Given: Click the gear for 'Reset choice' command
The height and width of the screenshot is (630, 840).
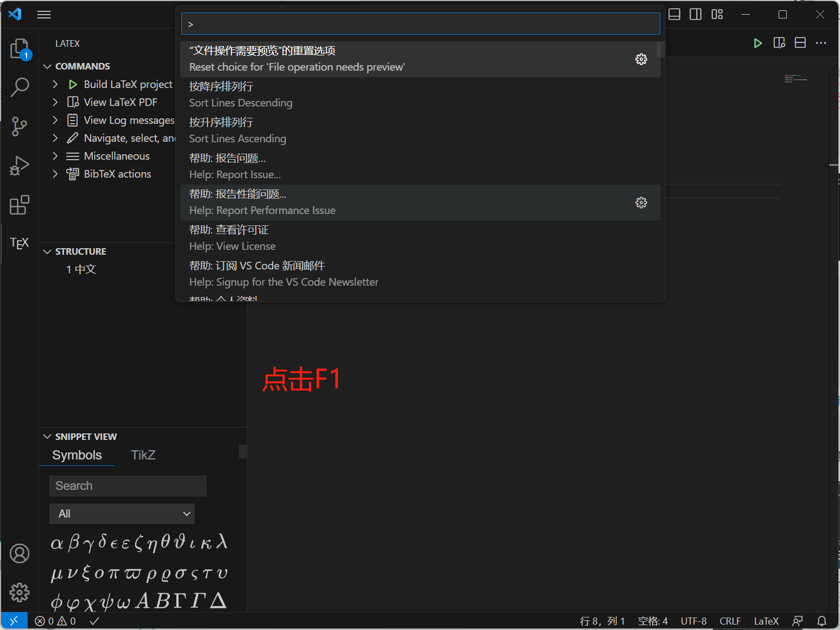Looking at the screenshot, I should click(x=641, y=59).
